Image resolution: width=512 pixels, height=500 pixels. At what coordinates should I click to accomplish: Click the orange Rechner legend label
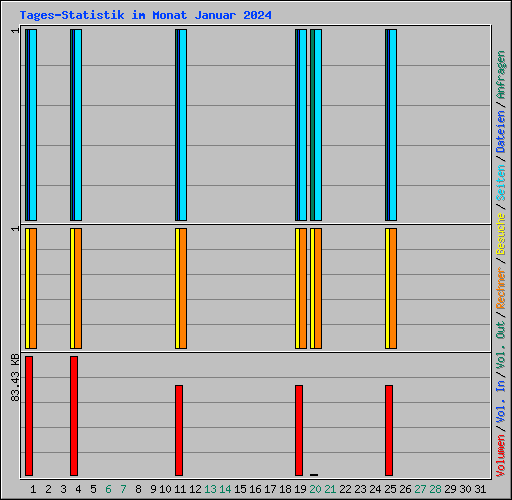[x=501, y=288]
